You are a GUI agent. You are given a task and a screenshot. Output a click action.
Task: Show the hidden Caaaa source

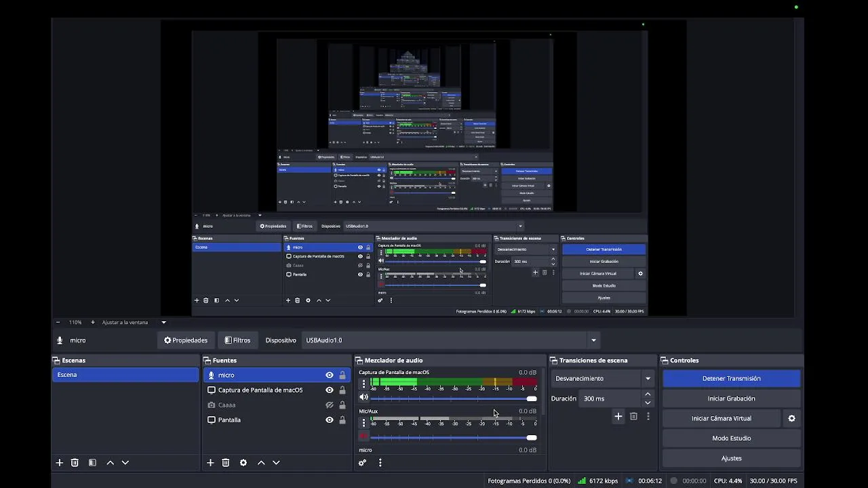tap(330, 405)
